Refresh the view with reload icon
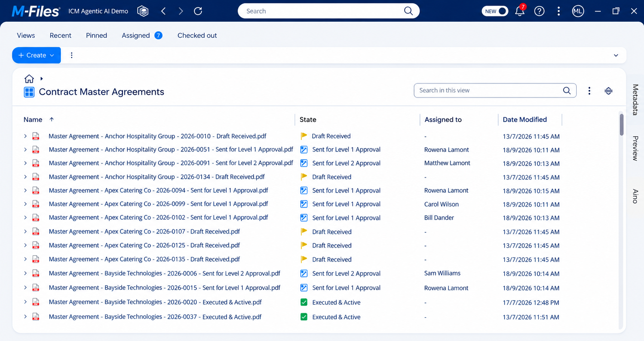Image resolution: width=644 pixels, height=341 pixels. pos(198,11)
